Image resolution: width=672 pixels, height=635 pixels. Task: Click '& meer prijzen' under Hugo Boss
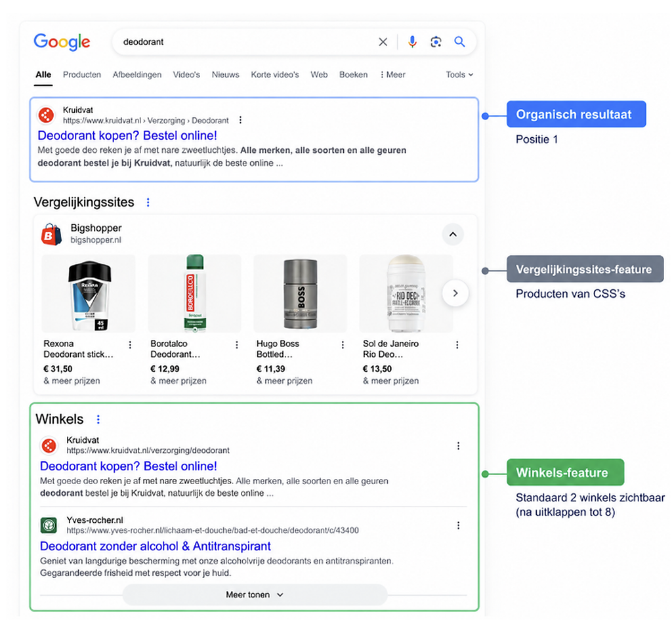285,381
